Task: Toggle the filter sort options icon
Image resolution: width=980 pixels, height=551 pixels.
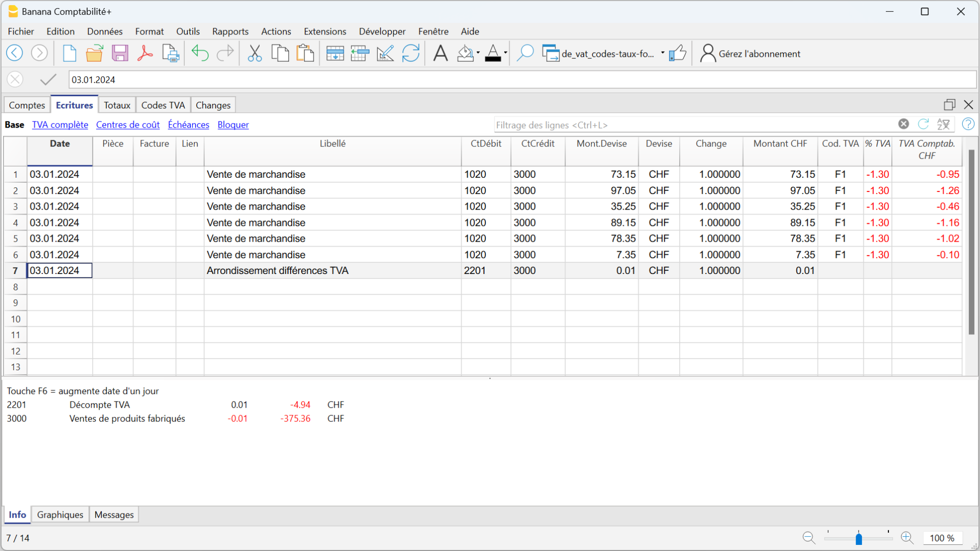Action: click(x=944, y=125)
